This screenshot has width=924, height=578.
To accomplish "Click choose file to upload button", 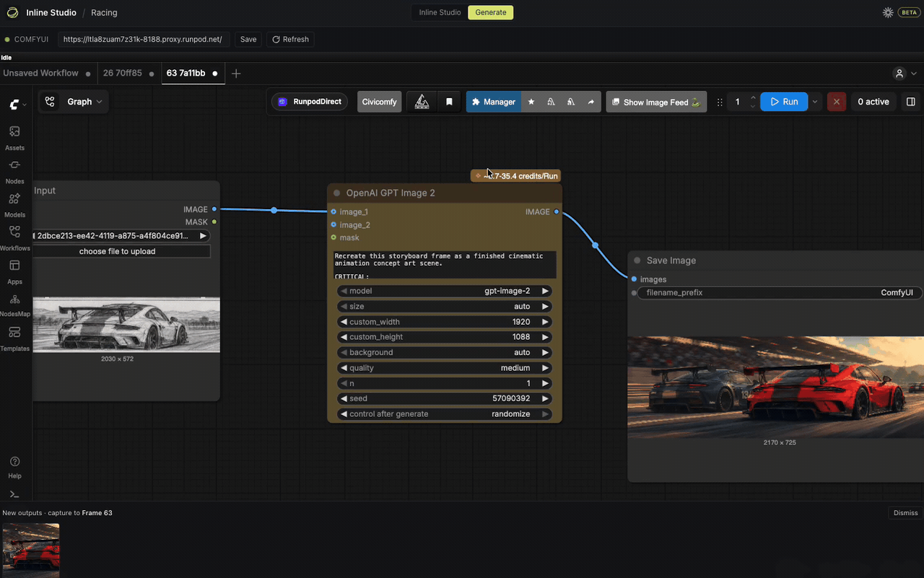I will click(x=118, y=251).
